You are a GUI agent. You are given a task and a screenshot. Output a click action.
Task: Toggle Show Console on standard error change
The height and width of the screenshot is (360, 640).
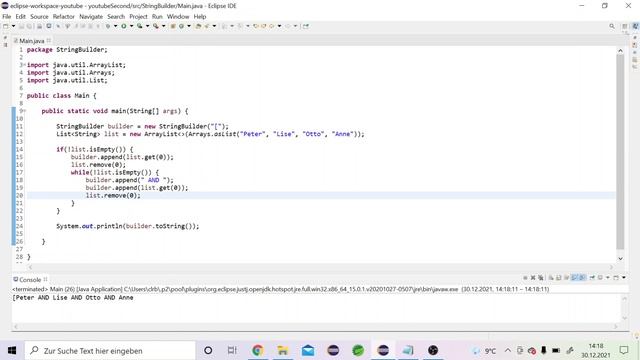click(x=582, y=278)
